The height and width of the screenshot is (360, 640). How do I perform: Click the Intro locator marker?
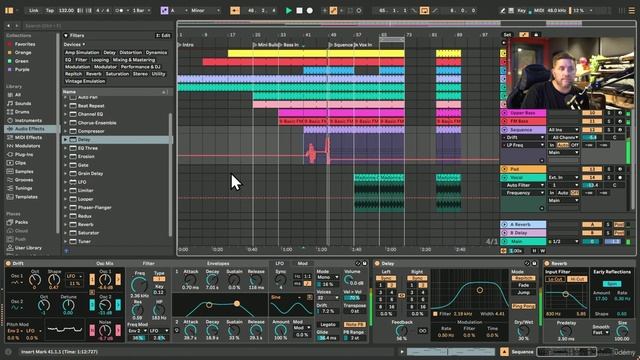[x=186, y=45]
